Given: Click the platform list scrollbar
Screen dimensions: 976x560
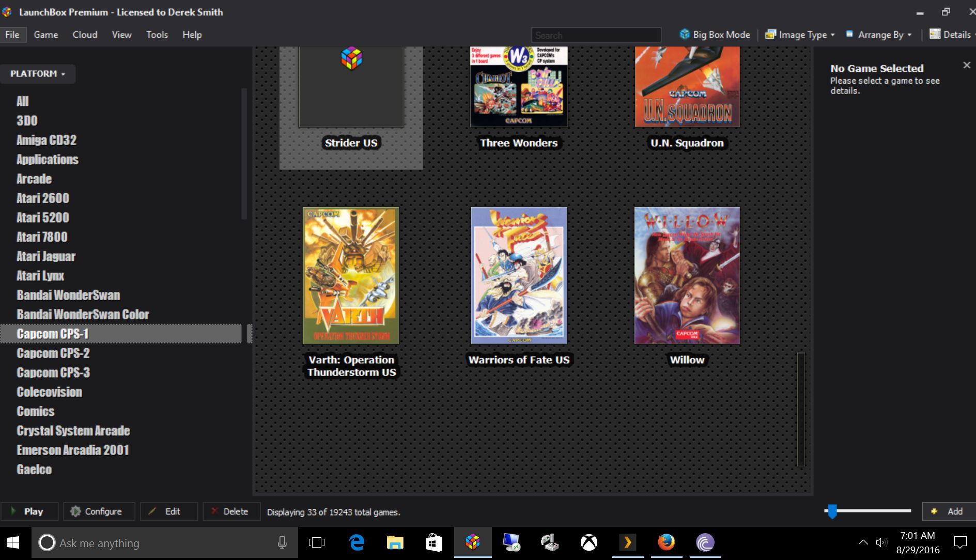Looking at the screenshot, I should click(244, 154).
